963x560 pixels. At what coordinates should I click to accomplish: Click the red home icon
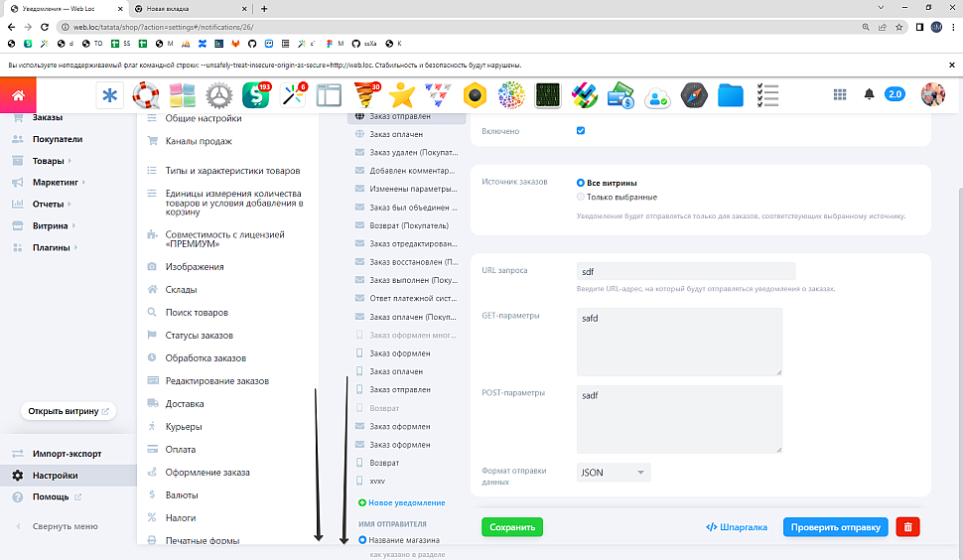pos(18,95)
